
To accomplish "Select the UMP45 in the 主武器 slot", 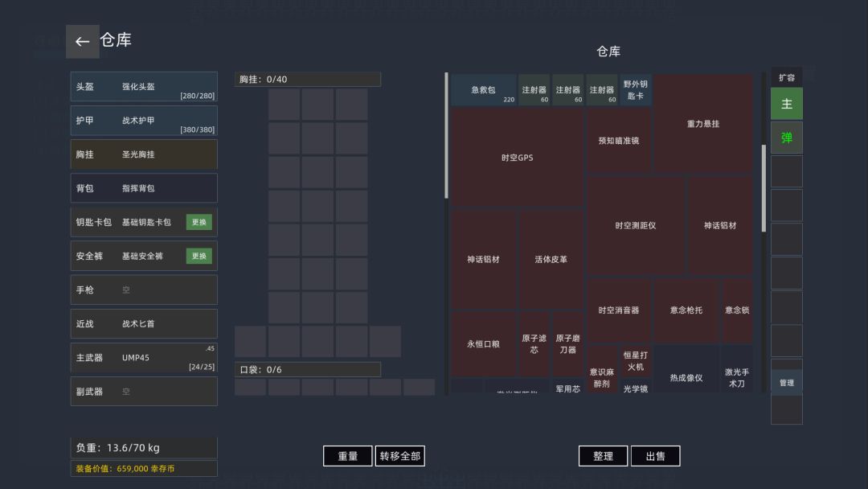I will coord(143,356).
